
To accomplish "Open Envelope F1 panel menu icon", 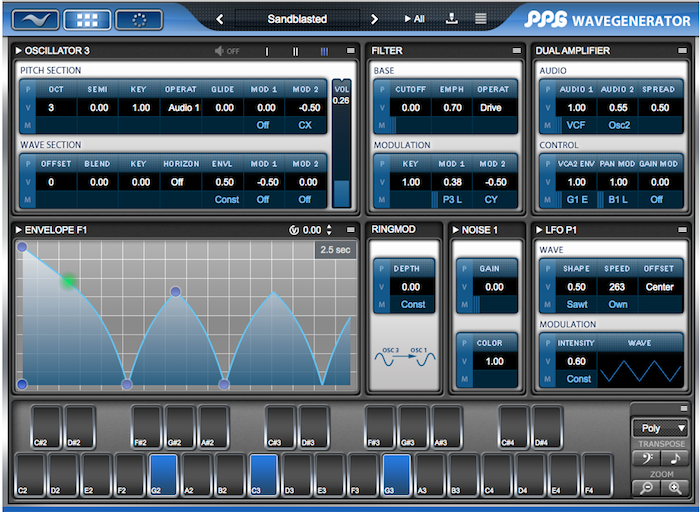I will click(x=350, y=230).
